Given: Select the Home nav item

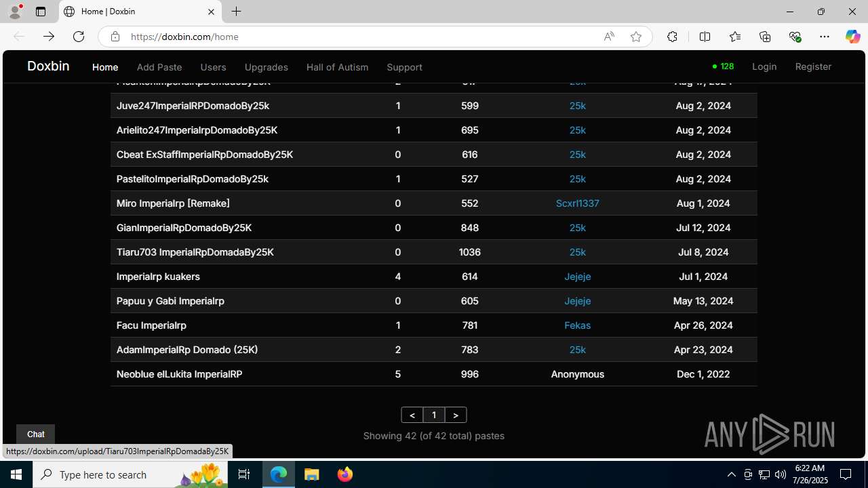Looking at the screenshot, I should tap(105, 67).
